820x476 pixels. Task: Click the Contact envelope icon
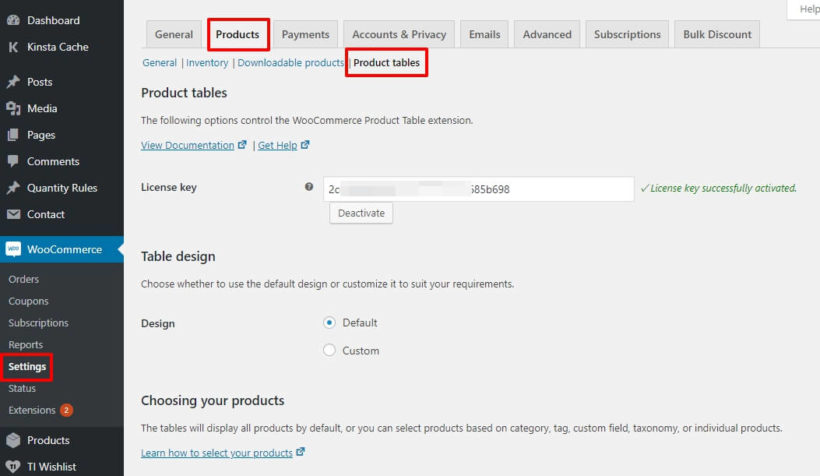(x=14, y=214)
